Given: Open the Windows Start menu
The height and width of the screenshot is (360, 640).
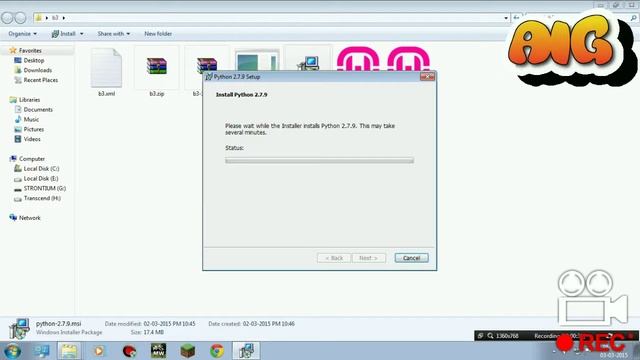Looking at the screenshot, I should click(13, 351).
